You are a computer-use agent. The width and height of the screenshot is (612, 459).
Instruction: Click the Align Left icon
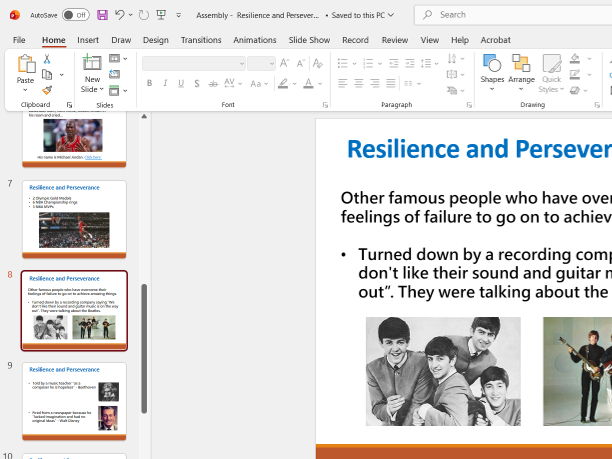pyautogui.click(x=343, y=83)
